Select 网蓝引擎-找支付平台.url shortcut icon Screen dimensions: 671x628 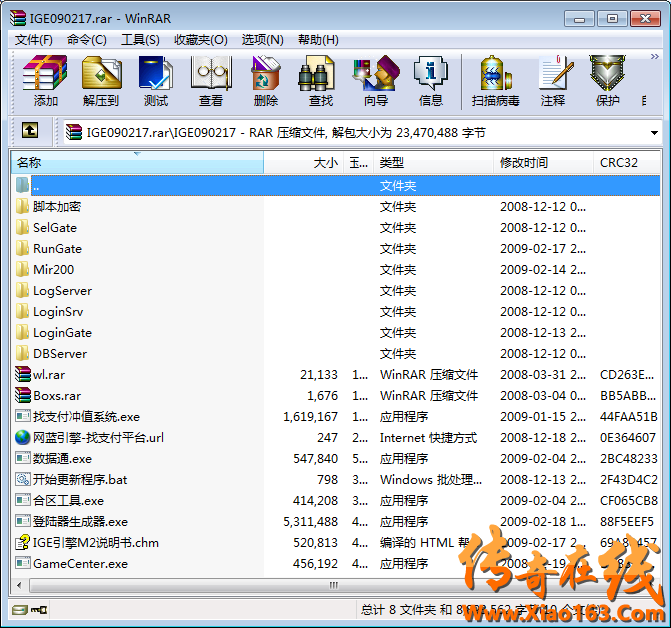(23, 437)
